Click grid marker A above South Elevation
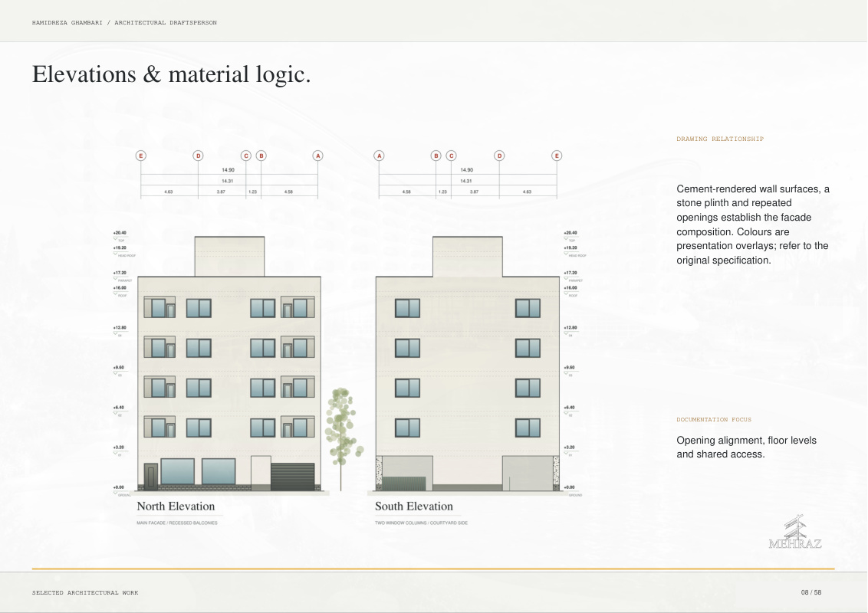The height and width of the screenshot is (613, 868). (x=380, y=156)
